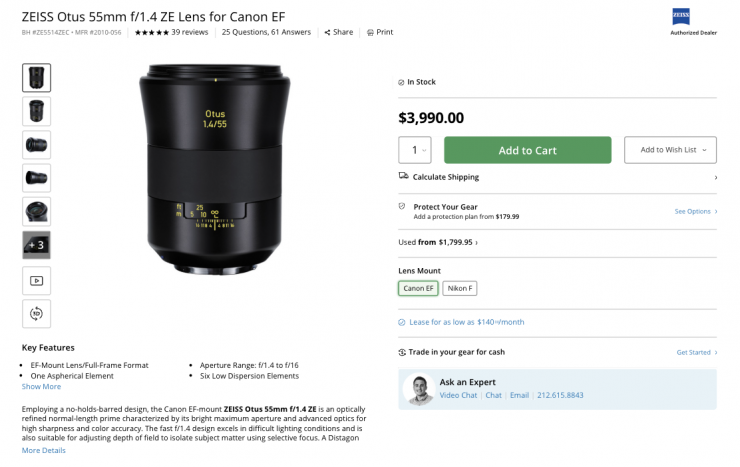Screen dimensions: 740x467
Task: Click the ZEISS Authorized Dealer logo
Action: coord(694,19)
